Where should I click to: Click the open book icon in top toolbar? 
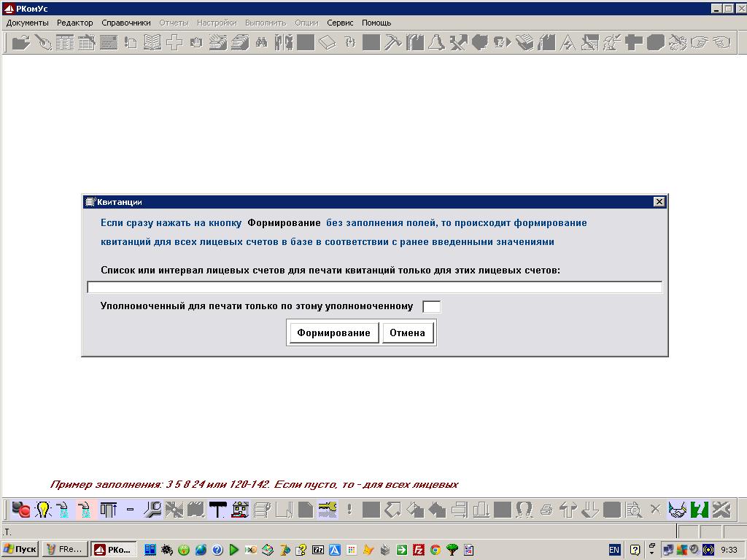pos(152,43)
